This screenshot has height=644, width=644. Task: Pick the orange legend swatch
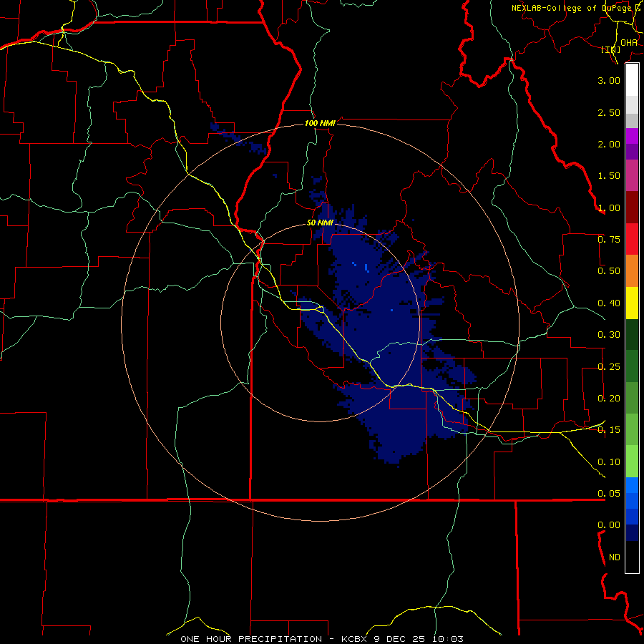coord(632,271)
